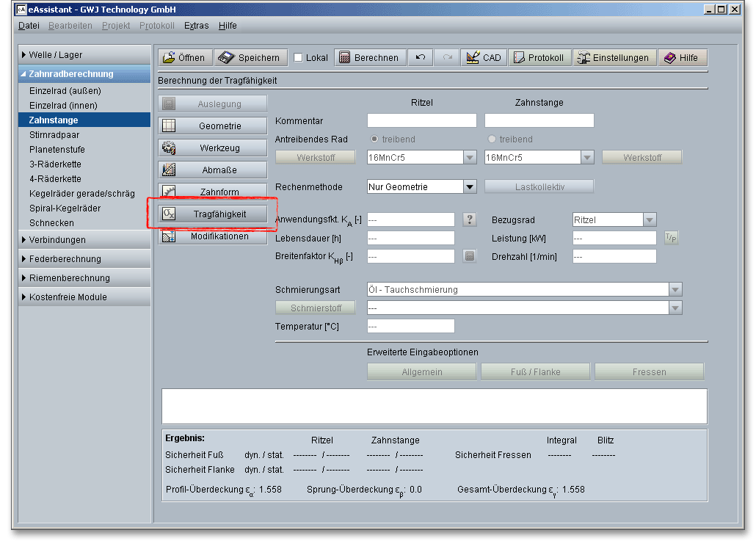Open the Extras menu
Viewport: 756px width, 541px height.
[x=196, y=26]
